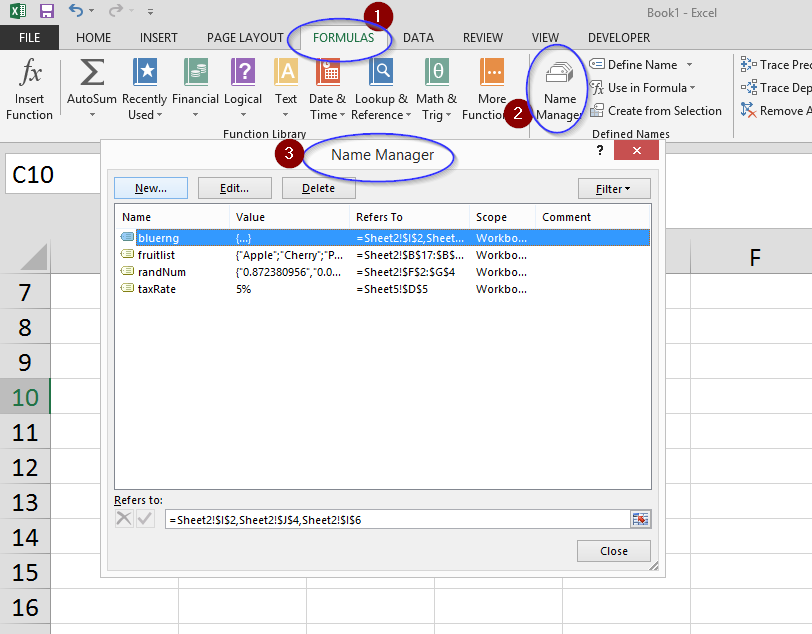Switch to the DATA ribbon tab

pyautogui.click(x=418, y=37)
